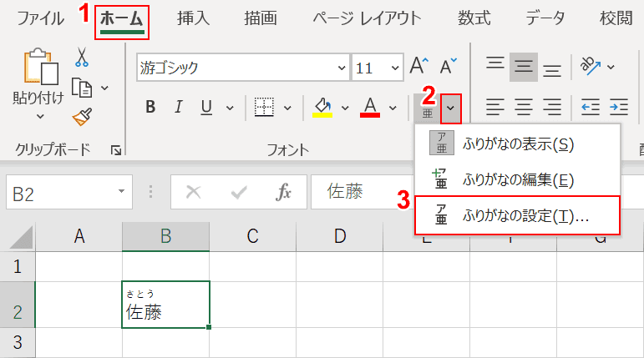Open the font name dropdown 游ゴシック

click(342, 68)
